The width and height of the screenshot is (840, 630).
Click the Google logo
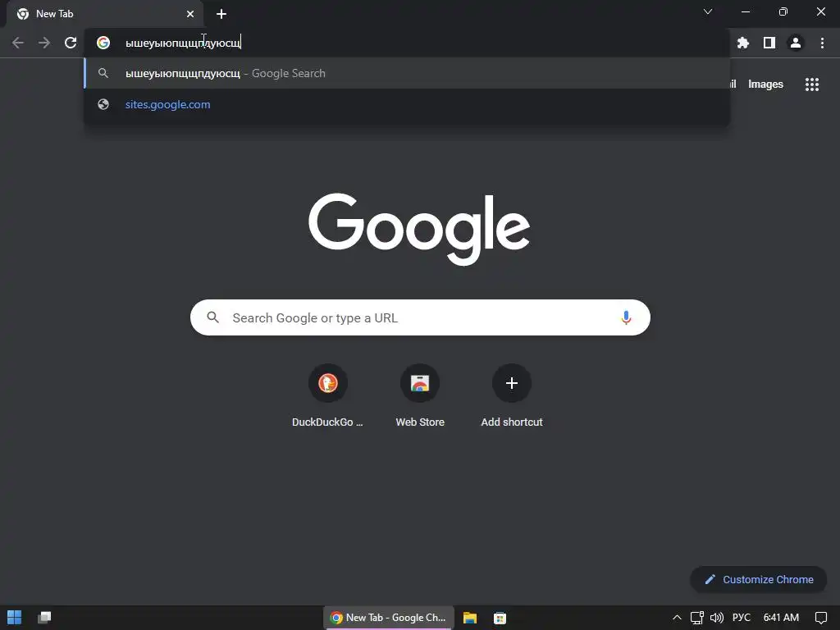point(419,229)
